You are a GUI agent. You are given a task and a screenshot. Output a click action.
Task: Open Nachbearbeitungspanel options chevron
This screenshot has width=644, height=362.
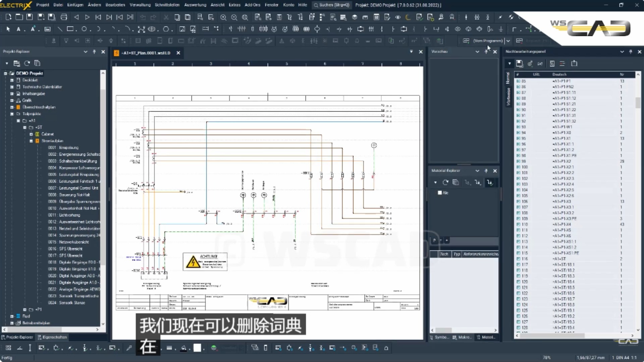point(622,52)
